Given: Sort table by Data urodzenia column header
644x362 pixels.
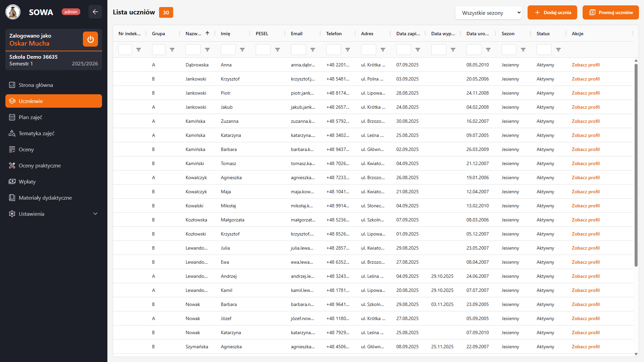Looking at the screenshot, I should pos(477,34).
